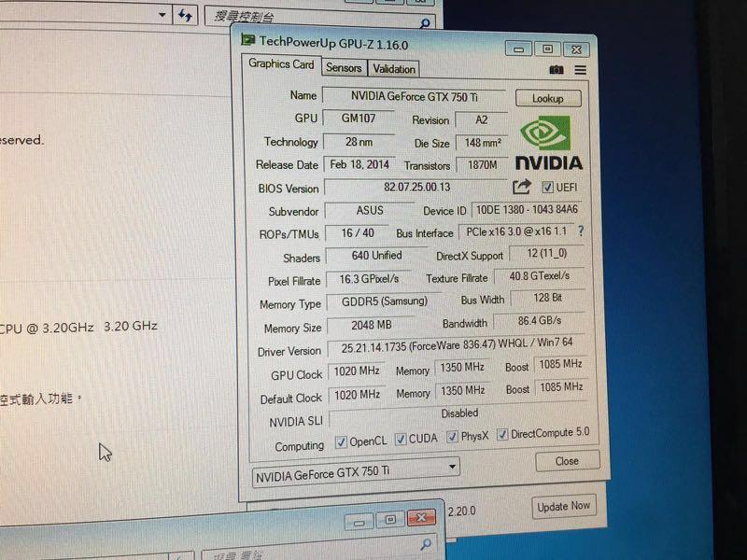Click the Shaders value 640 Unified
747x560 pixels.
coord(376,256)
